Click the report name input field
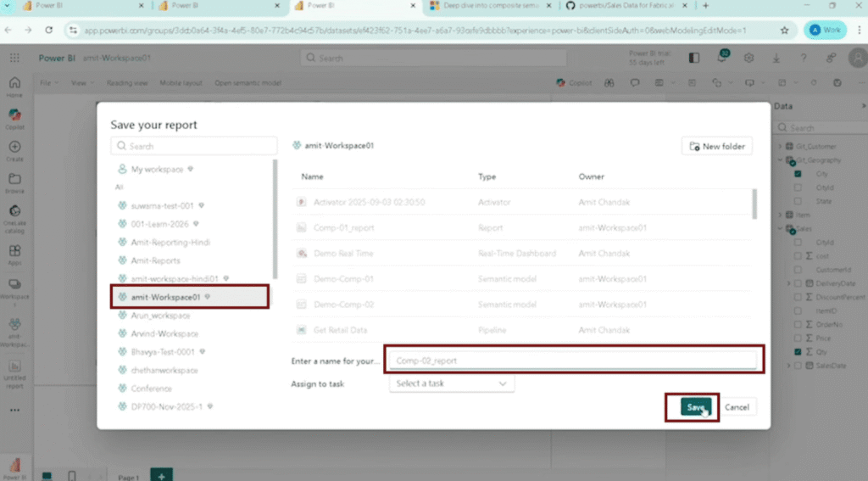This screenshot has width=868, height=481. click(x=573, y=361)
